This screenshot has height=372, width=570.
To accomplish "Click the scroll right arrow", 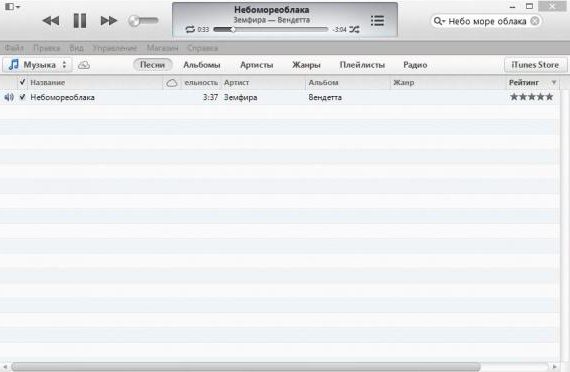I will (554, 367).
